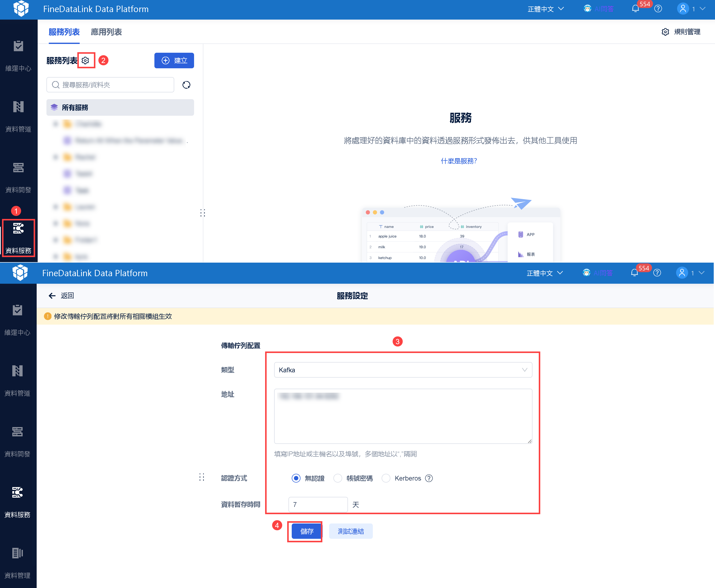The height and width of the screenshot is (588, 715).
Task: Open 規則管理 gear settings
Action: [x=681, y=31]
